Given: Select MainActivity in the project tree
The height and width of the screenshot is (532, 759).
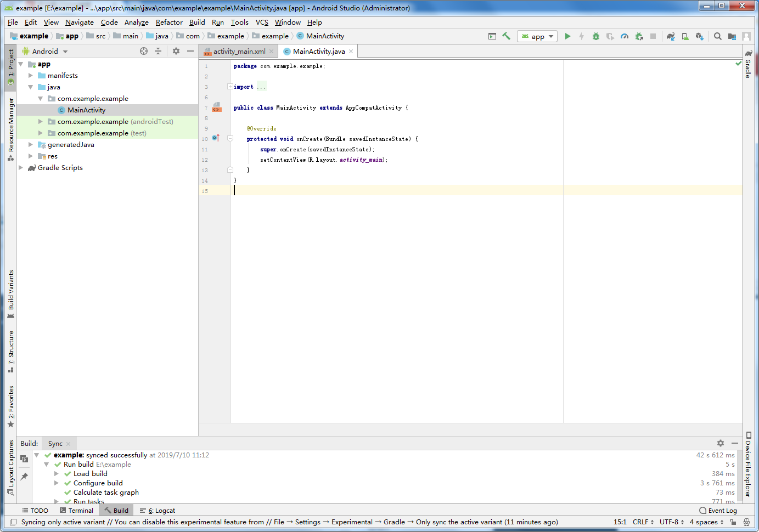Looking at the screenshot, I should (x=86, y=110).
